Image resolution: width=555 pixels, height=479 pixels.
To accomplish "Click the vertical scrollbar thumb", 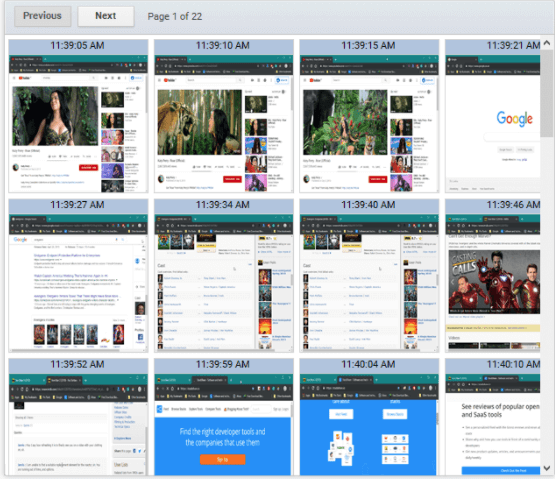I will pyautogui.click(x=547, y=93).
